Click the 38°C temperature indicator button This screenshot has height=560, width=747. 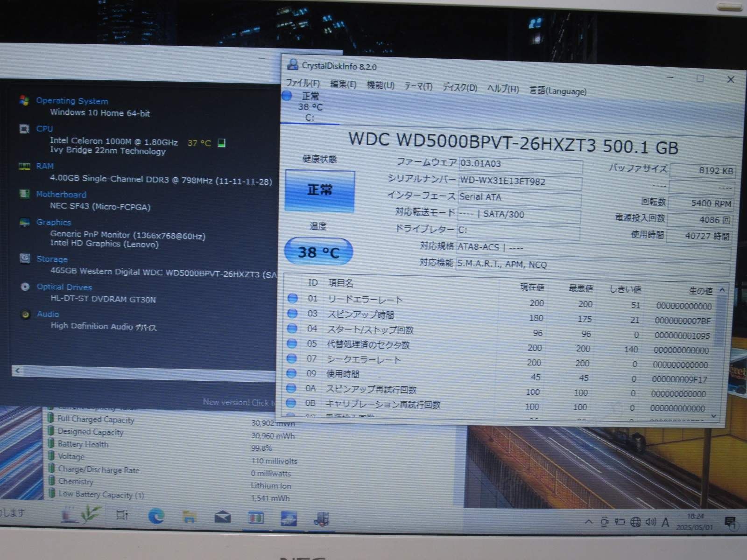click(318, 251)
